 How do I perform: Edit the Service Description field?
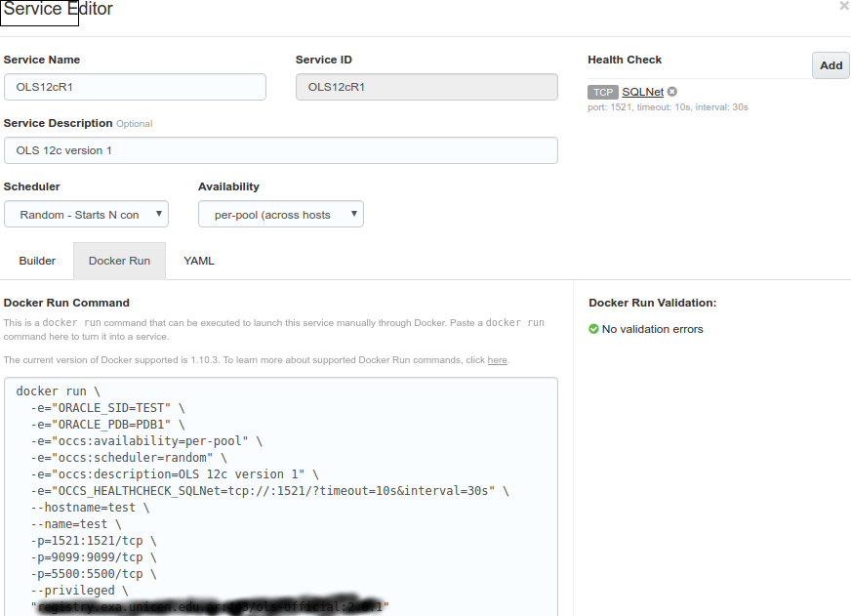click(x=281, y=150)
